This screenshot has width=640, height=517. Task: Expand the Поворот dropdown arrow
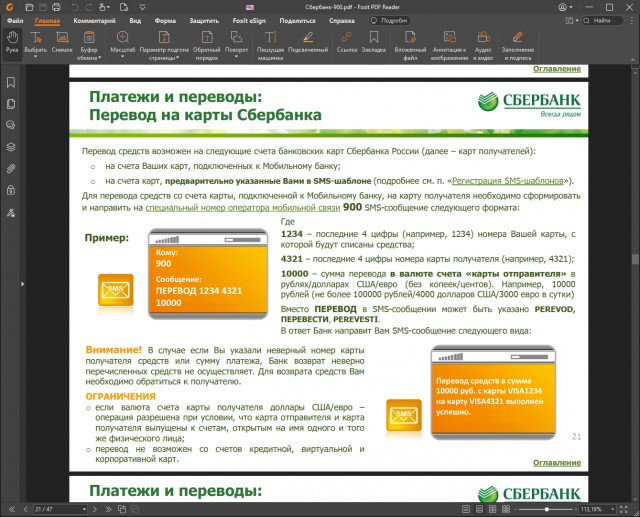point(236,57)
